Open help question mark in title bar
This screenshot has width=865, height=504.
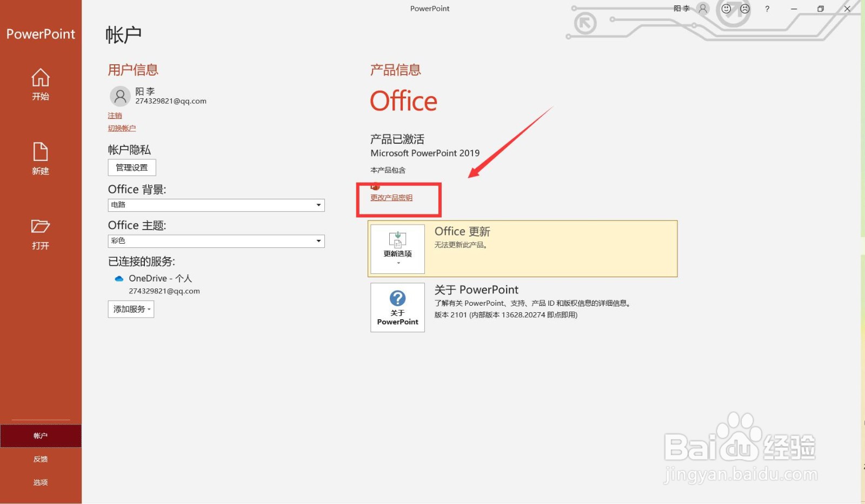tap(767, 9)
